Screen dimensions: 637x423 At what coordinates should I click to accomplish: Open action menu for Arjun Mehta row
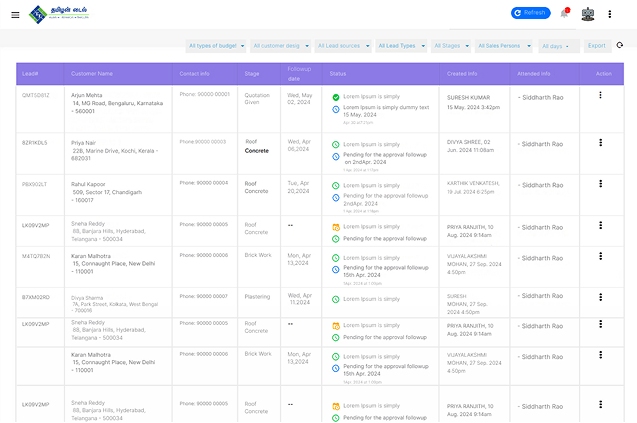(600, 95)
